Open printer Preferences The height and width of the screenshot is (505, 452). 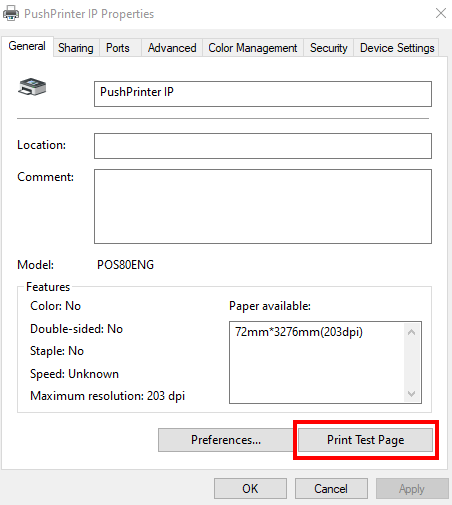(x=226, y=440)
